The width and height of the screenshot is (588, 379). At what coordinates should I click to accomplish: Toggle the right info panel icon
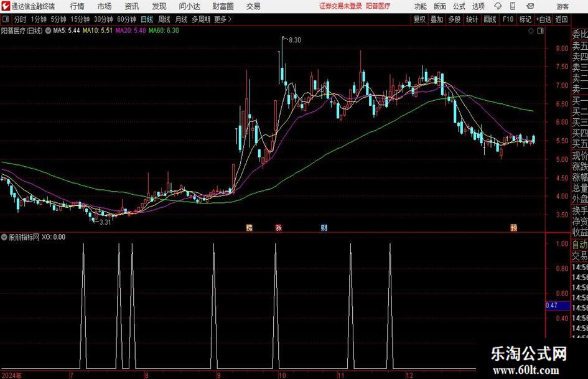pos(540,31)
